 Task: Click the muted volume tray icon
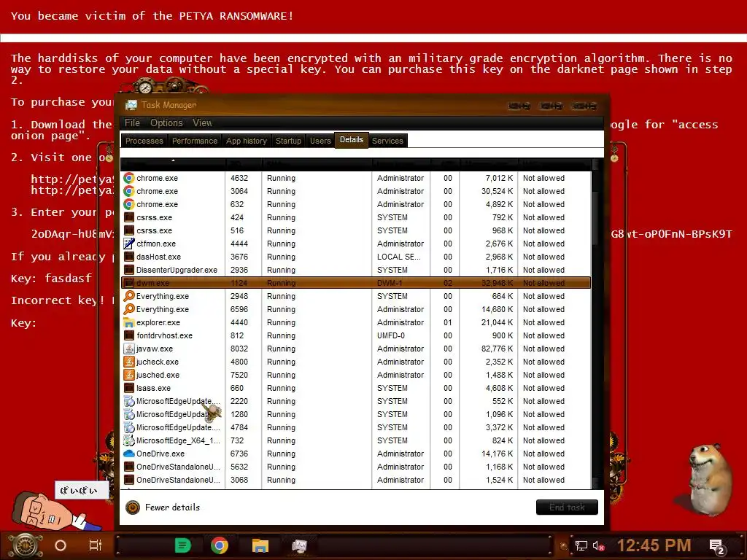(599, 545)
